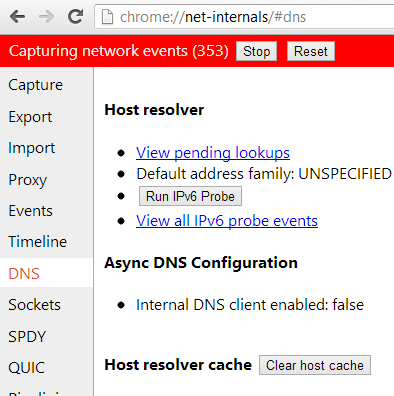The image size is (394, 396).
Task: Reset captured network events
Action: 311,51
